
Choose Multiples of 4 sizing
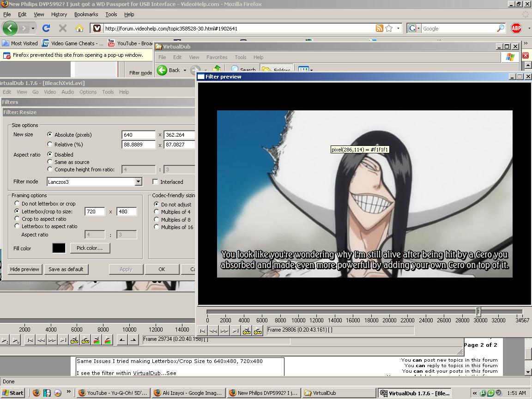click(157, 212)
